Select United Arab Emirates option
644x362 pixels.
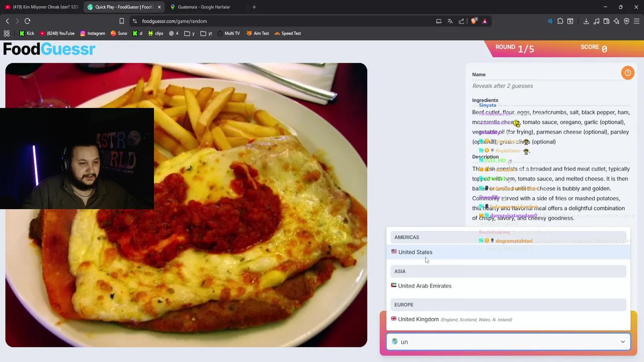pyautogui.click(x=508, y=286)
